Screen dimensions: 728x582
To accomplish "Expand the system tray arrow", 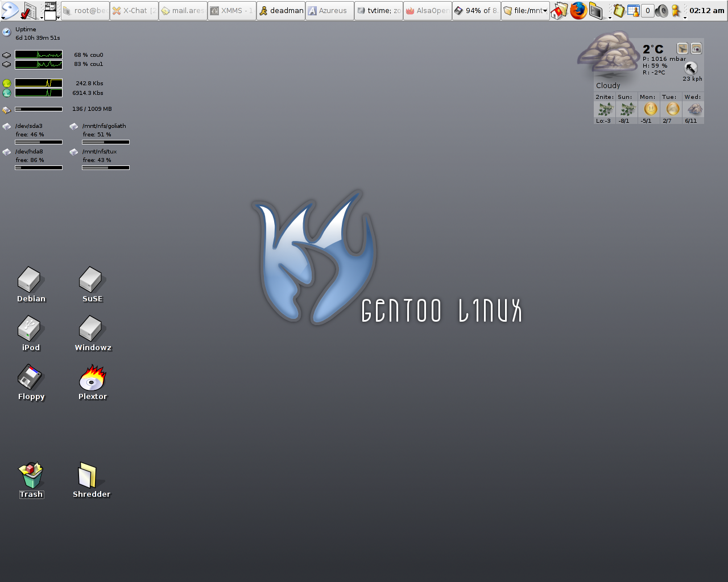I will tap(685, 18).
